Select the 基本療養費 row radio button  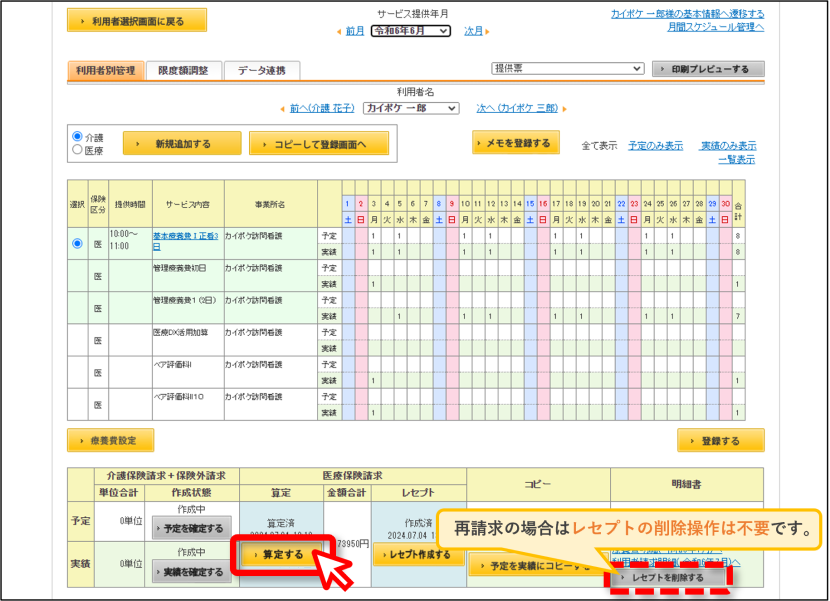point(77,244)
